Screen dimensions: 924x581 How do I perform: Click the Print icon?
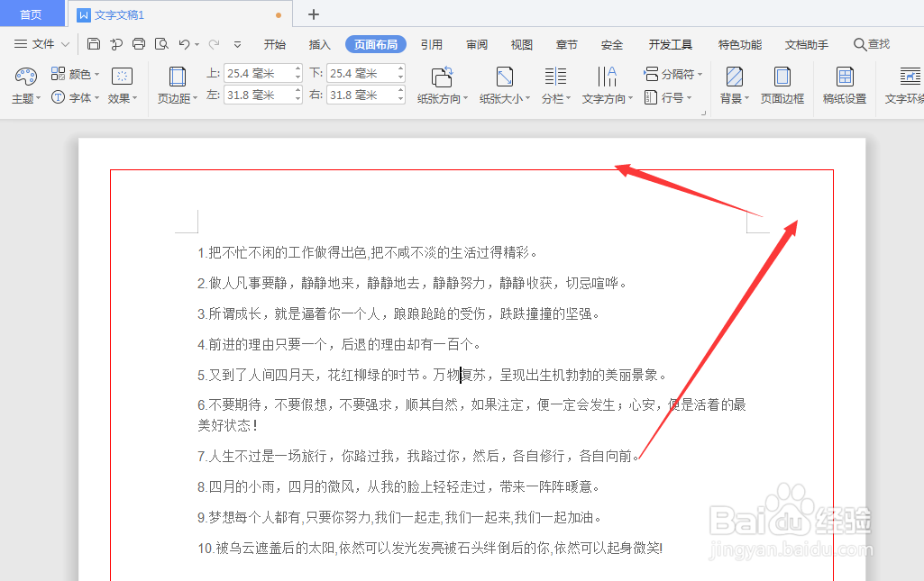pyautogui.click(x=139, y=44)
